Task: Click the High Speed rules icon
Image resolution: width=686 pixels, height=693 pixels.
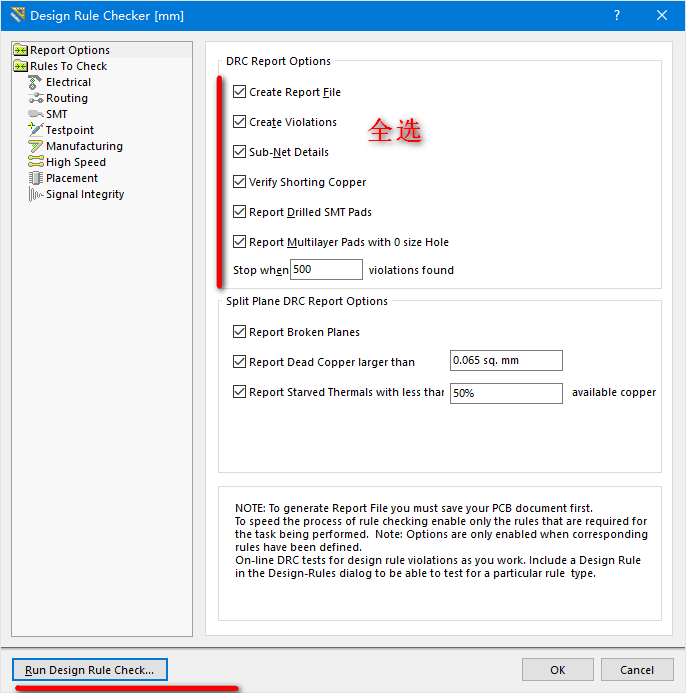Action: 36,162
